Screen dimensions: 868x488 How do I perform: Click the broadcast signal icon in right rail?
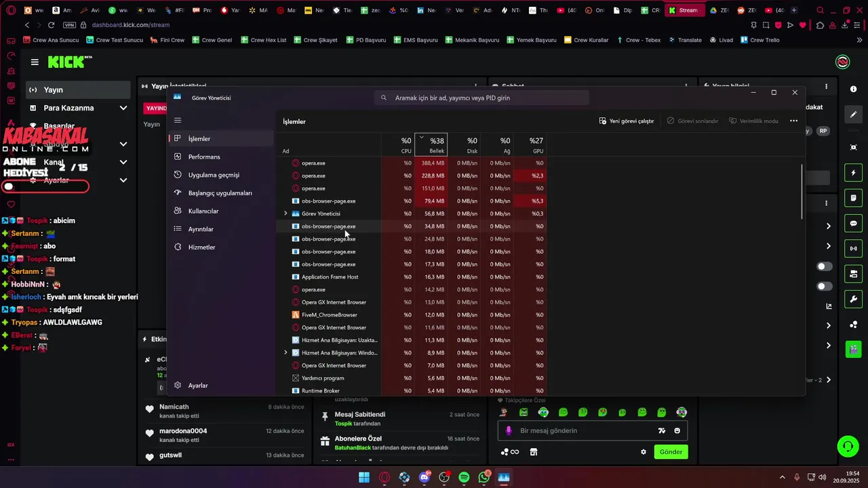853,249
